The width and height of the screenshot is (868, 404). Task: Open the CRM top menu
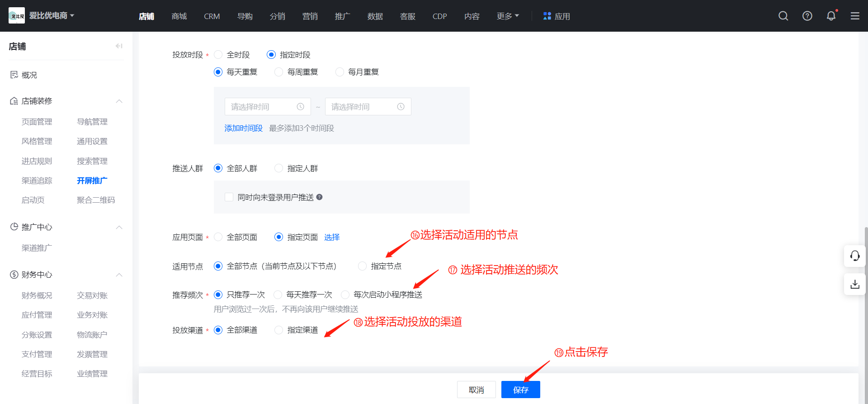[212, 16]
